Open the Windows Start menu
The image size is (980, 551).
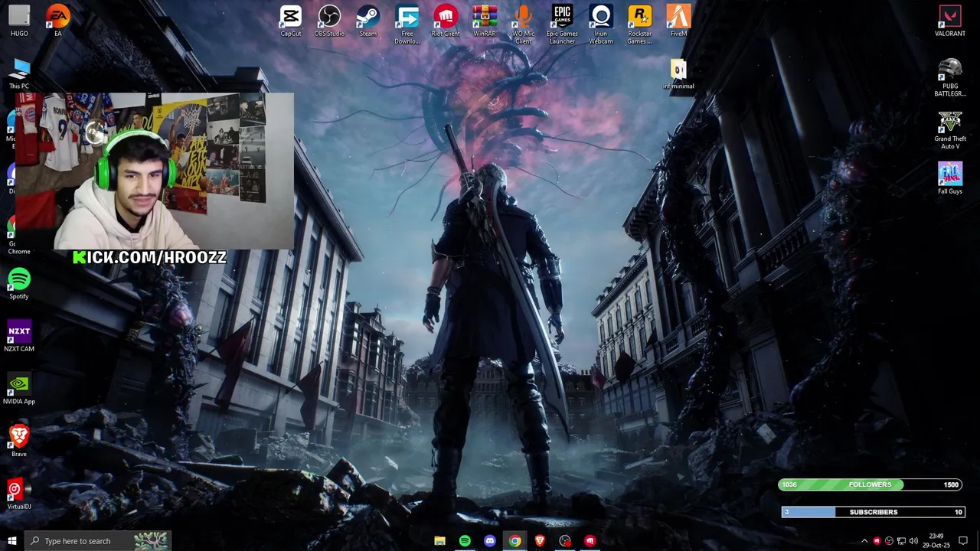coord(11,541)
